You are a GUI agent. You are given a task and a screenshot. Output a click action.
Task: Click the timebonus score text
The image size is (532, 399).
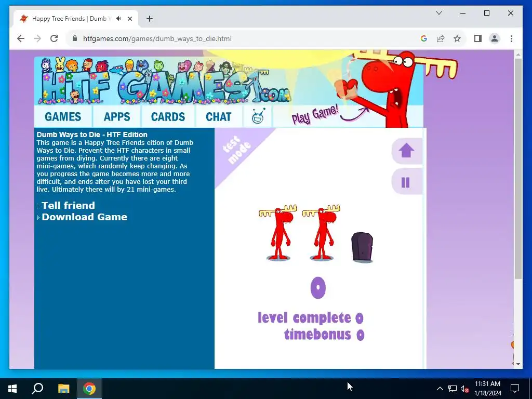point(324,335)
